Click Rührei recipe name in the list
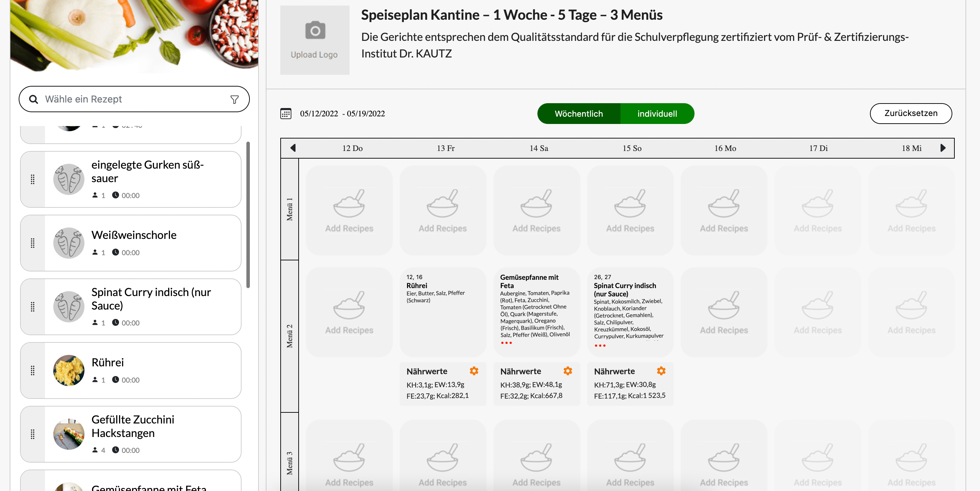The height and width of the screenshot is (491, 980). (108, 362)
